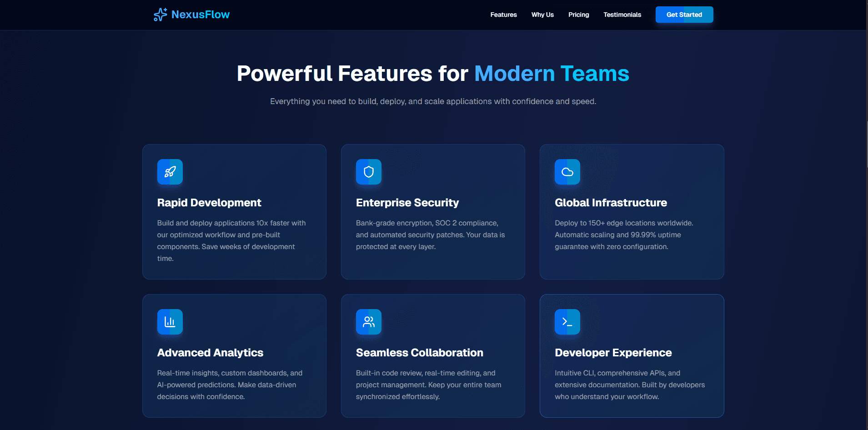Select the shield icon for Enterprise Security
Image resolution: width=868 pixels, height=430 pixels.
(368, 172)
